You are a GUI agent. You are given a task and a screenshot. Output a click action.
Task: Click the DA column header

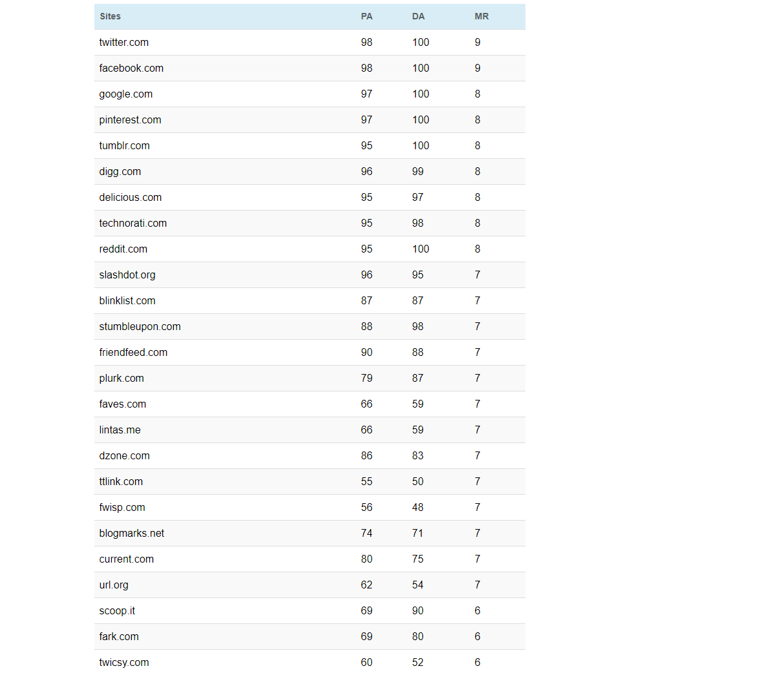tap(418, 16)
